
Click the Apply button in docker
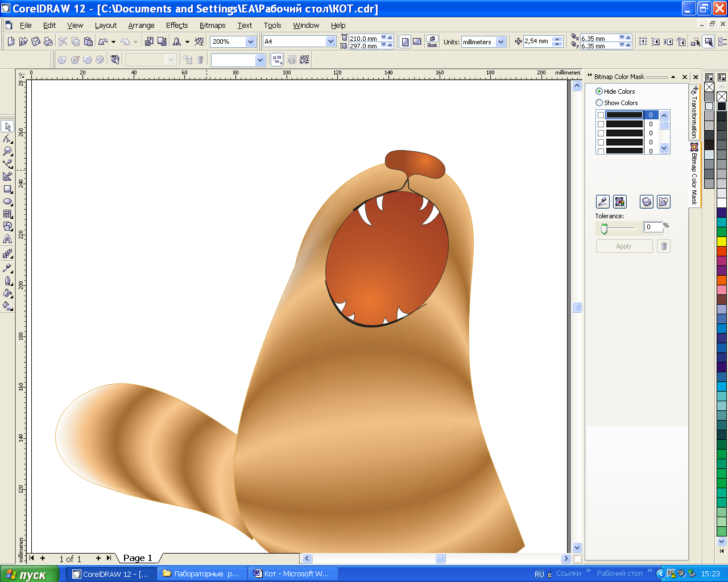(624, 246)
